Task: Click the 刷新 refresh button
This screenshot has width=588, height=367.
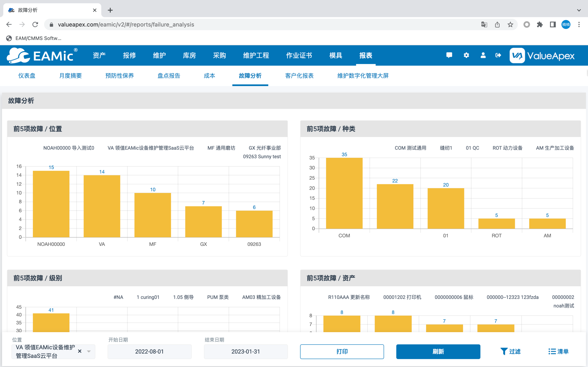Action: [x=438, y=351]
